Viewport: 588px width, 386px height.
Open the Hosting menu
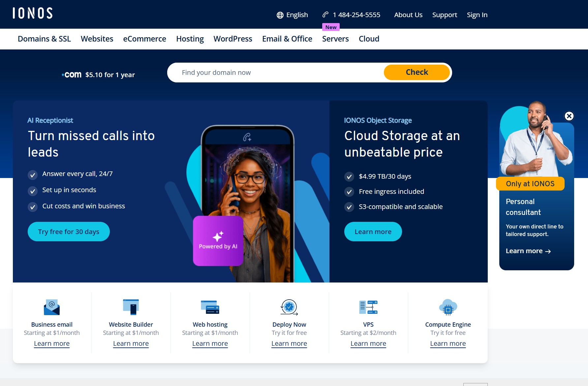click(x=190, y=39)
